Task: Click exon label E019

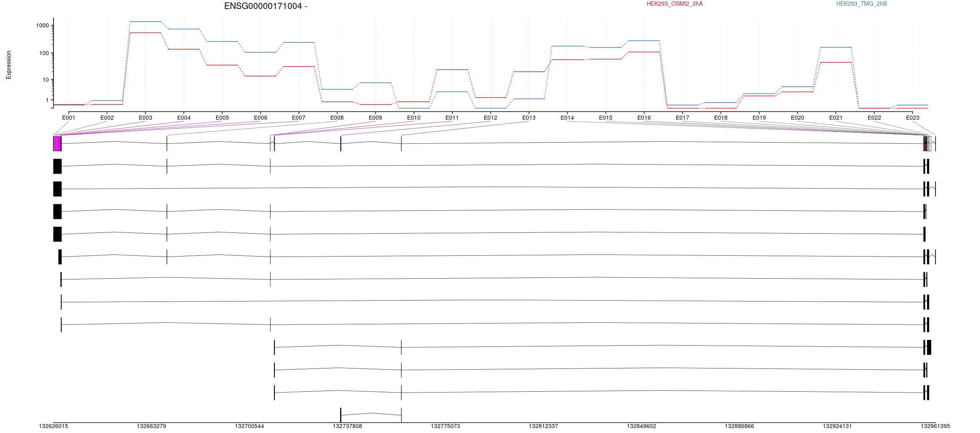Action: (x=759, y=118)
